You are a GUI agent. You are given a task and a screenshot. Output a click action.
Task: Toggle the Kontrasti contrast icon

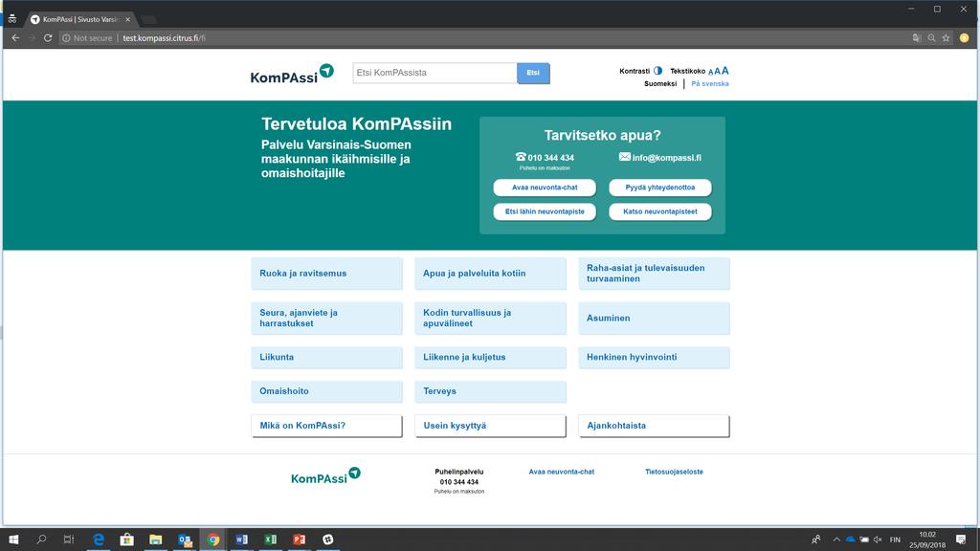point(657,71)
